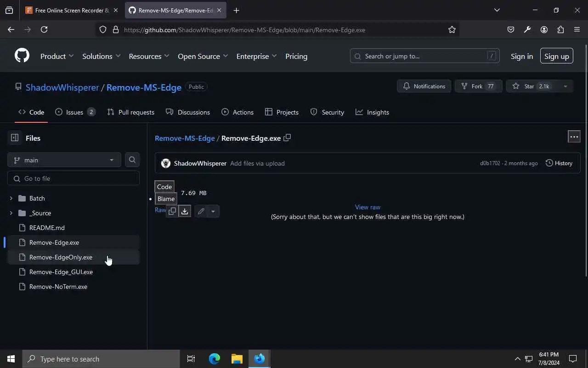Open the Solutions menu dropdown
588x368 pixels.
[x=101, y=56]
